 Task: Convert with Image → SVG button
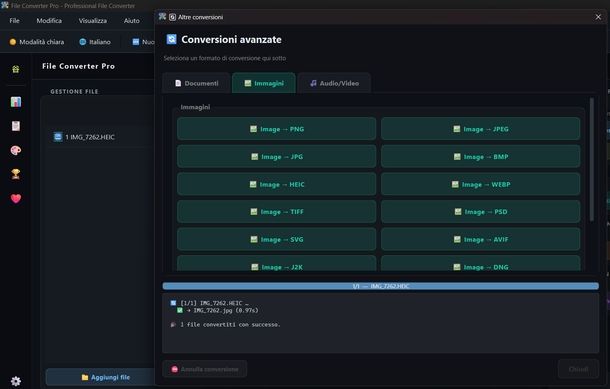pyautogui.click(x=277, y=239)
